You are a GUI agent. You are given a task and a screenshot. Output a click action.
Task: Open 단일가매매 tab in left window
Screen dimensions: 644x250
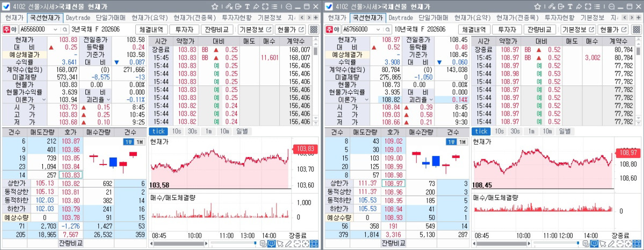coord(111,18)
